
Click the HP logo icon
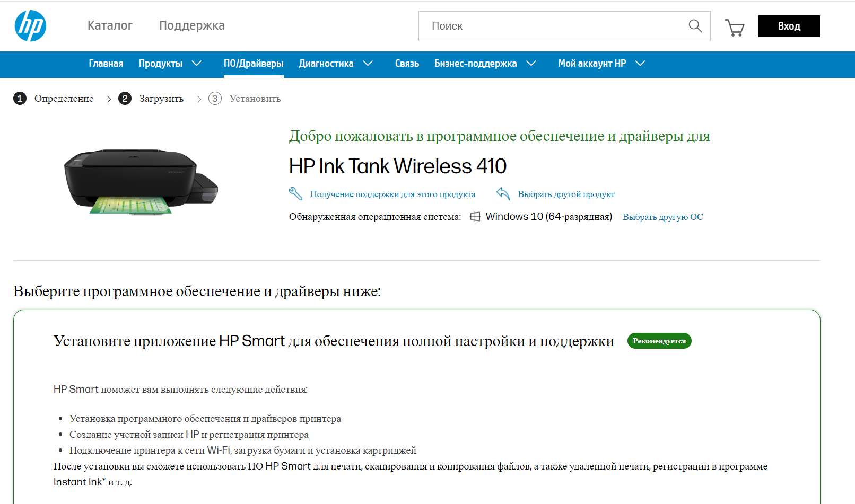(x=30, y=26)
